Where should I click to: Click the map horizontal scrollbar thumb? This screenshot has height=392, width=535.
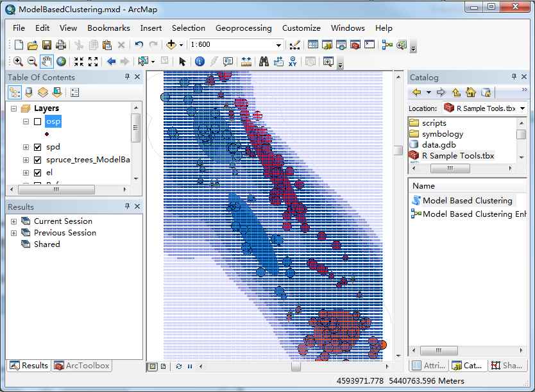coord(296,366)
